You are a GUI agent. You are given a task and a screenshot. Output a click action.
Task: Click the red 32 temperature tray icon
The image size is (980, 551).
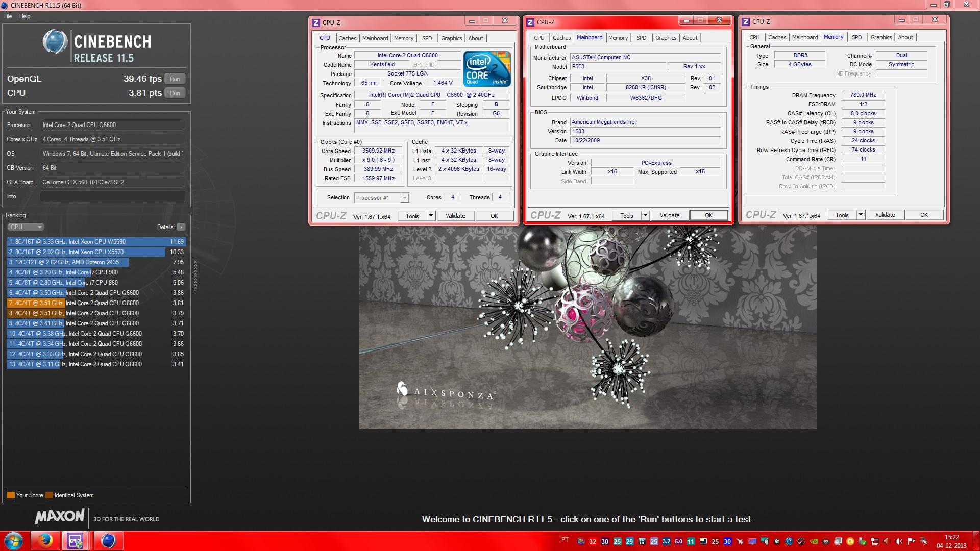point(592,541)
